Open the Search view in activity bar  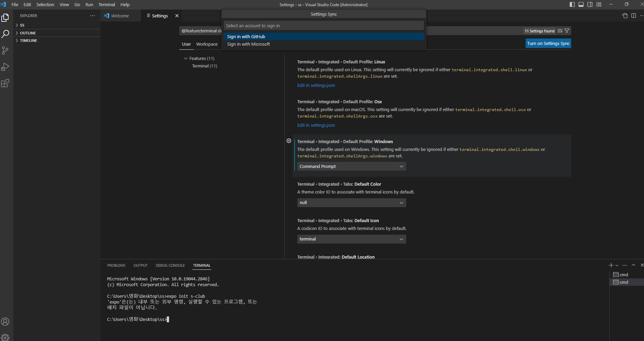coord(5,34)
